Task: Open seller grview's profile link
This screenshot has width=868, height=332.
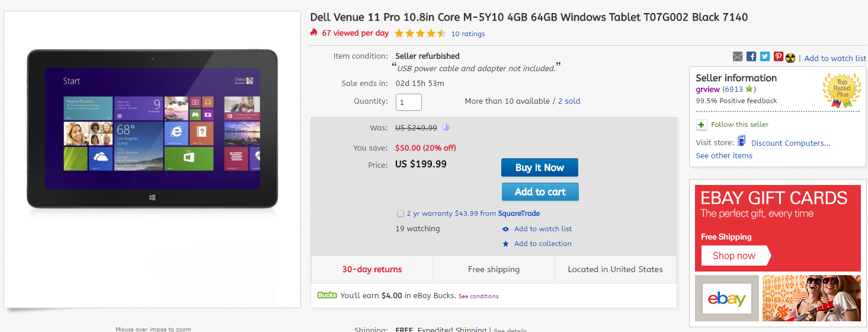Action: (707, 89)
